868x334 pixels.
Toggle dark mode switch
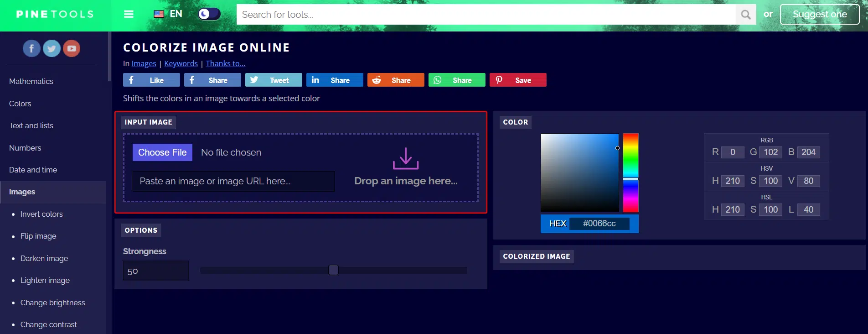pos(209,14)
